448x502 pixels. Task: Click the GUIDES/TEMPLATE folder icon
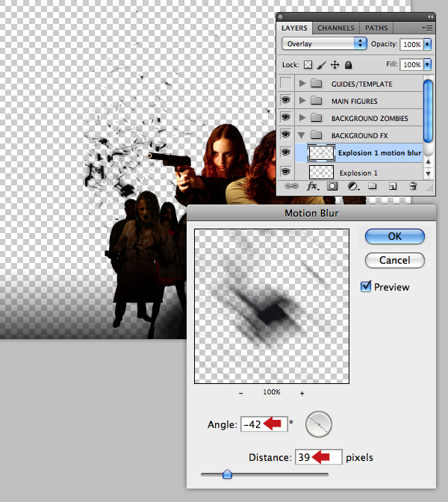pos(316,83)
